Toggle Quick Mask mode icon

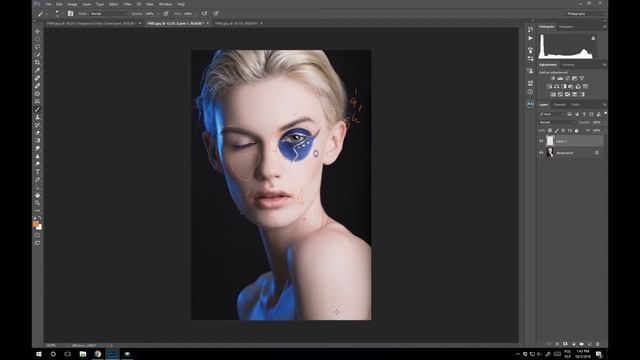coord(38,235)
